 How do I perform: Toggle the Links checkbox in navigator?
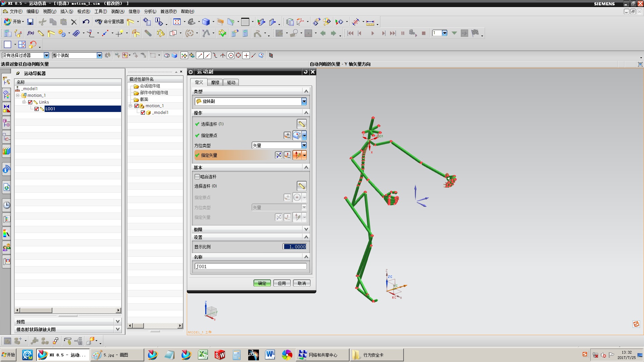(x=30, y=102)
